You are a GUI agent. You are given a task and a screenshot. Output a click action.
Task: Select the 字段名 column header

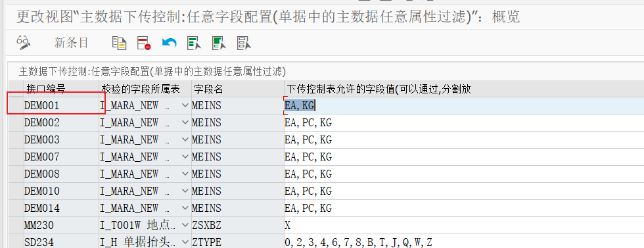(238, 89)
